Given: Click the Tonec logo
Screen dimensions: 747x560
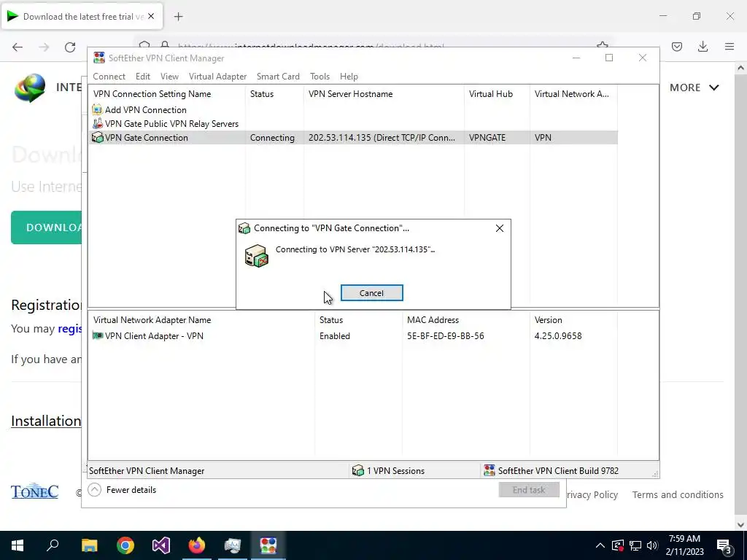Looking at the screenshot, I should [x=35, y=491].
